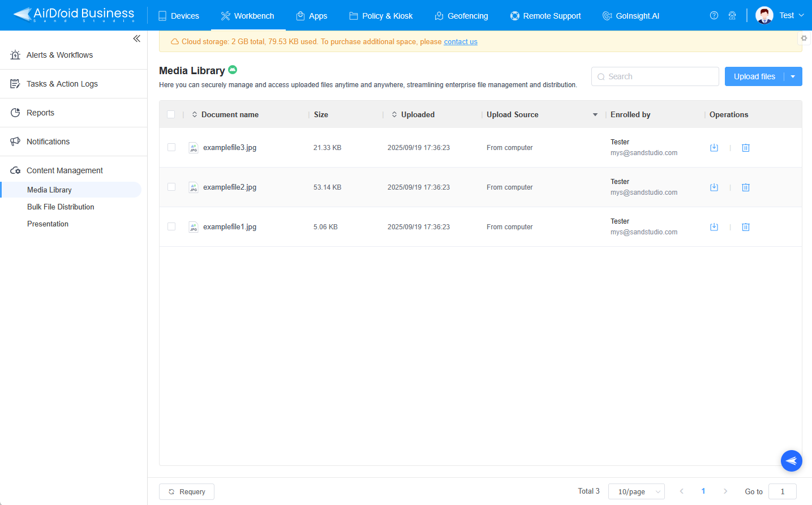
Task: Download examplefile3.jpg using its download icon
Action: tap(714, 148)
